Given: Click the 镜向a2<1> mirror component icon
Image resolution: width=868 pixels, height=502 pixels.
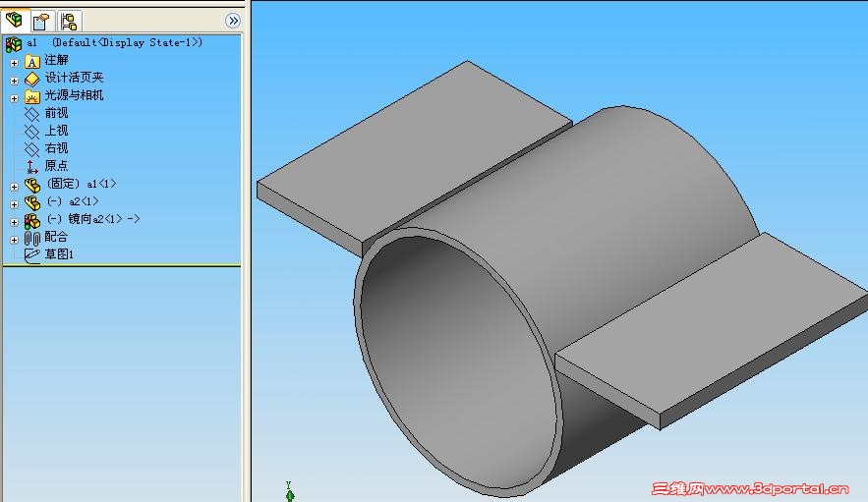Looking at the screenshot, I should coord(32,221).
